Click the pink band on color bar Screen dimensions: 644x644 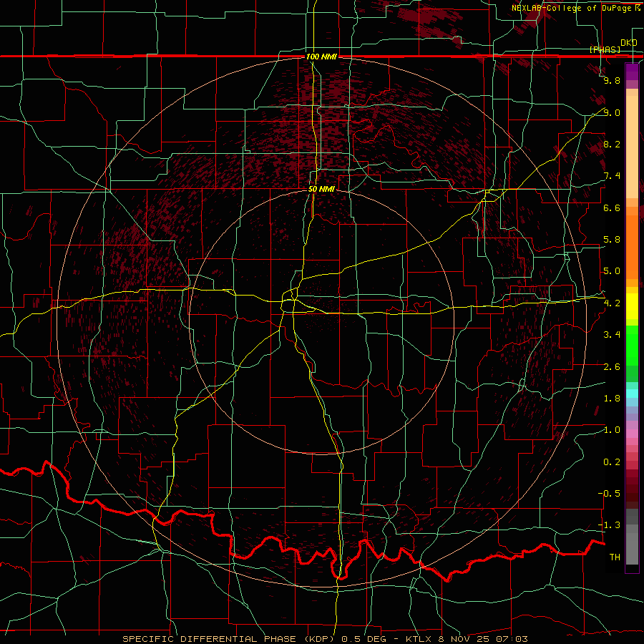click(632, 434)
